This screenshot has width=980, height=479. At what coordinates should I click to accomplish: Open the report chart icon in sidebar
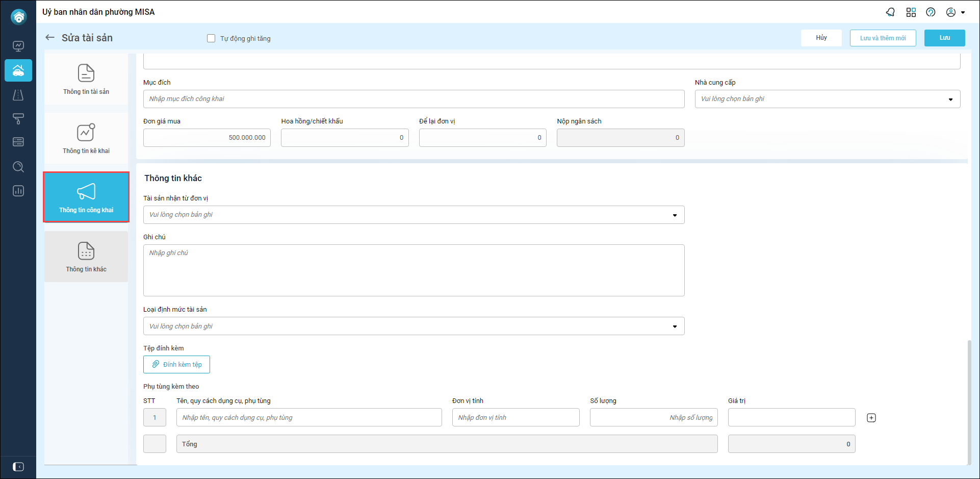pyautogui.click(x=18, y=191)
